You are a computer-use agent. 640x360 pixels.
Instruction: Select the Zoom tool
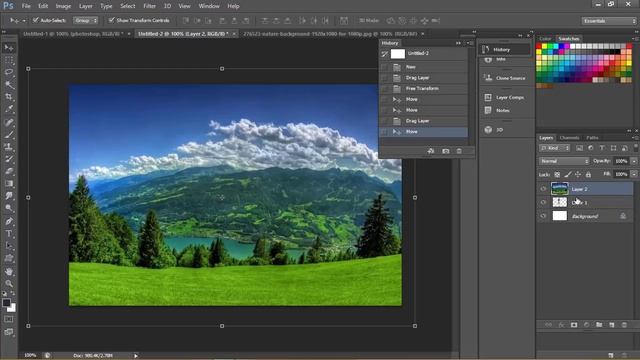click(x=9, y=284)
